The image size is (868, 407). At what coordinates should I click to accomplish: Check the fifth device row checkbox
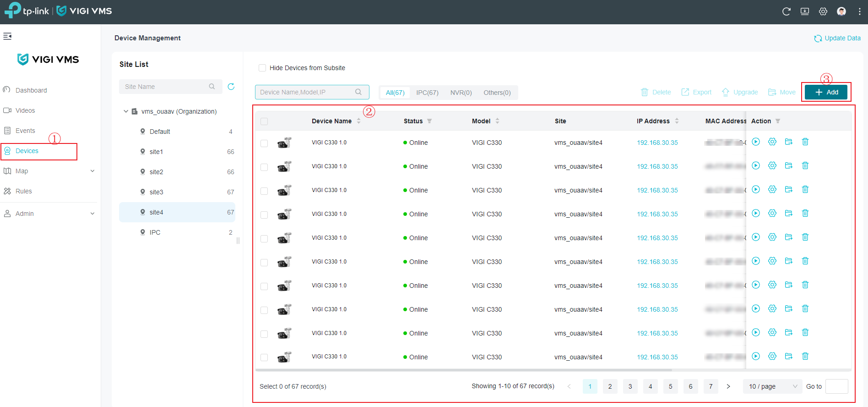pyautogui.click(x=264, y=239)
